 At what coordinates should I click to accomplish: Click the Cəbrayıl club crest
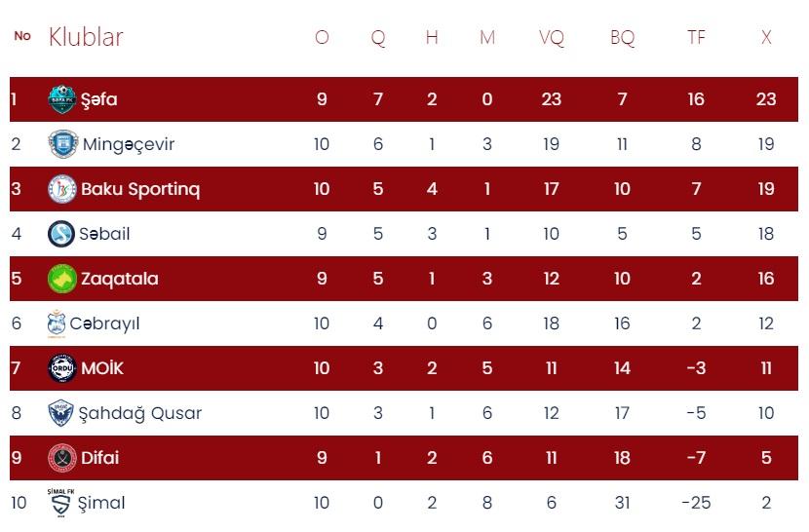click(x=58, y=323)
